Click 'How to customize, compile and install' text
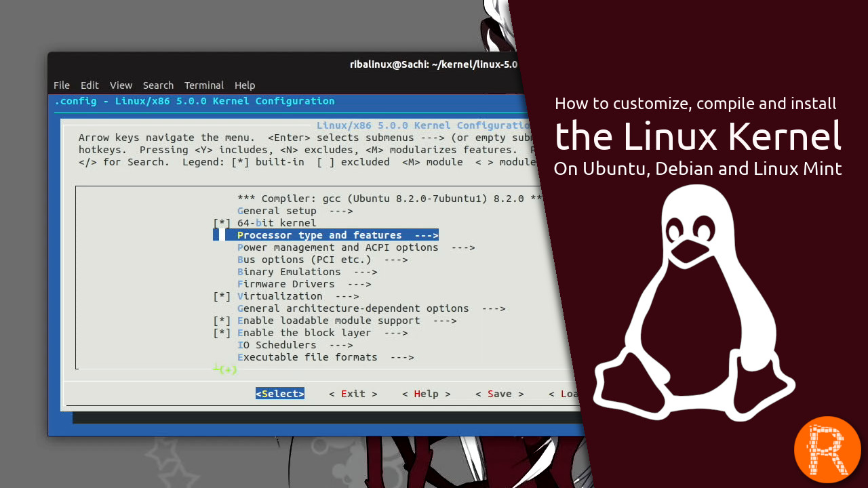Image resolution: width=868 pixels, height=488 pixels. coord(696,104)
